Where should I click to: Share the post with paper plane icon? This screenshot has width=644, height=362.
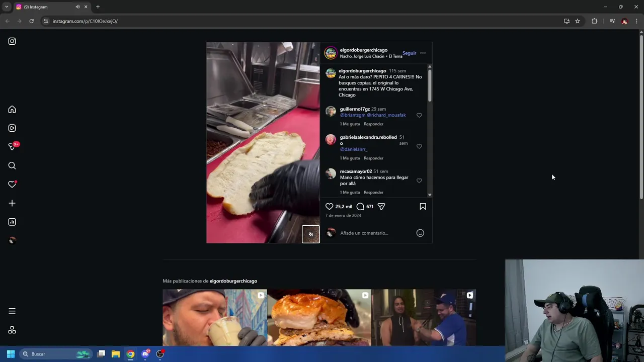(x=381, y=206)
